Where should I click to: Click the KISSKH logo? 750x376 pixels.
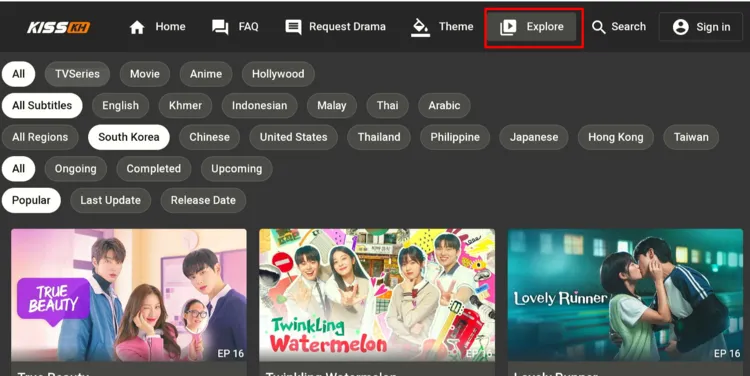[58, 27]
